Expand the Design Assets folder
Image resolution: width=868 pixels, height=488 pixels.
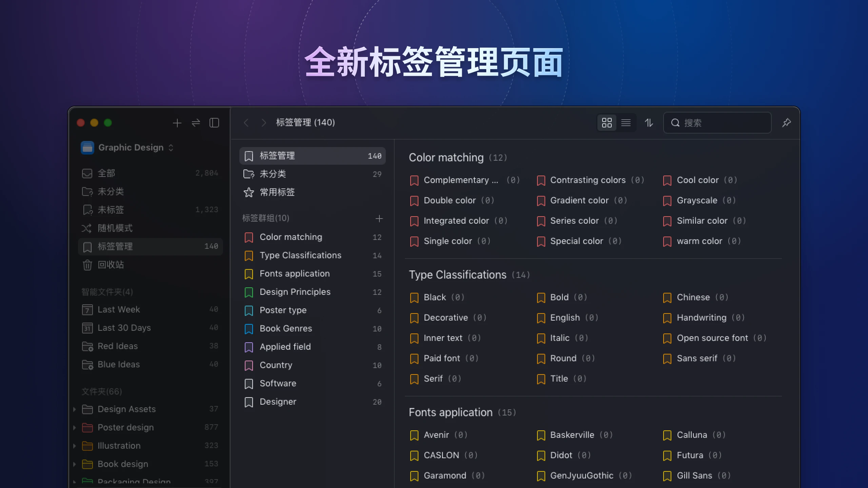[74, 409]
